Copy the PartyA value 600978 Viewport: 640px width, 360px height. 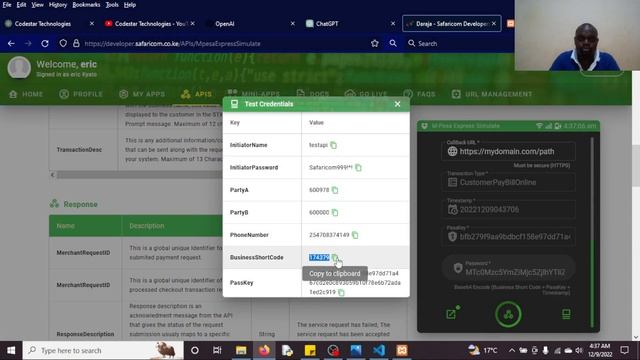tap(335, 190)
